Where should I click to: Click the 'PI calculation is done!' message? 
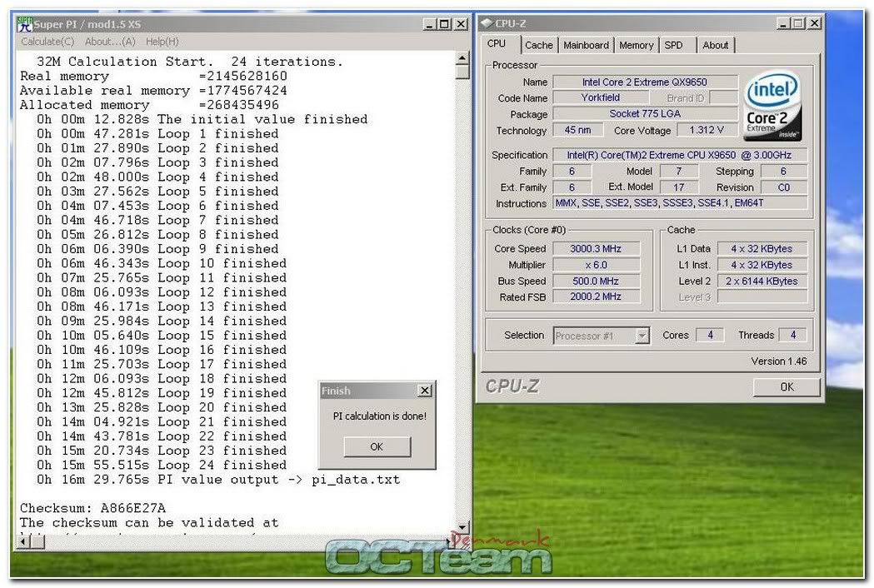pos(380,416)
